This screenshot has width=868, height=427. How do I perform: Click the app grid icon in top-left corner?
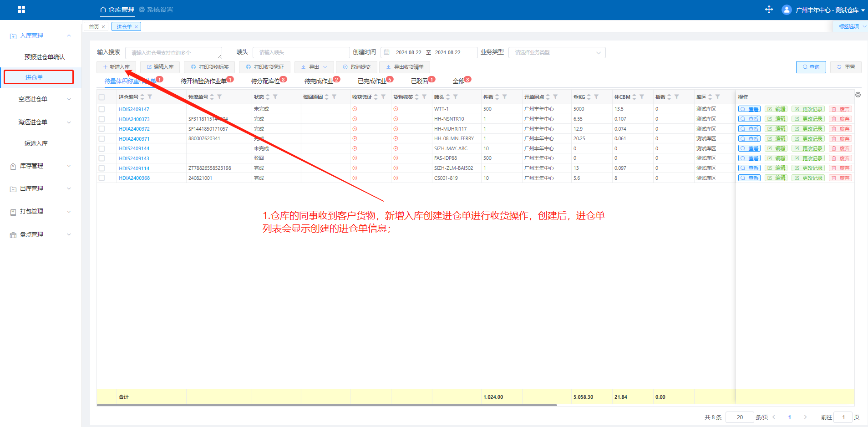coord(21,10)
